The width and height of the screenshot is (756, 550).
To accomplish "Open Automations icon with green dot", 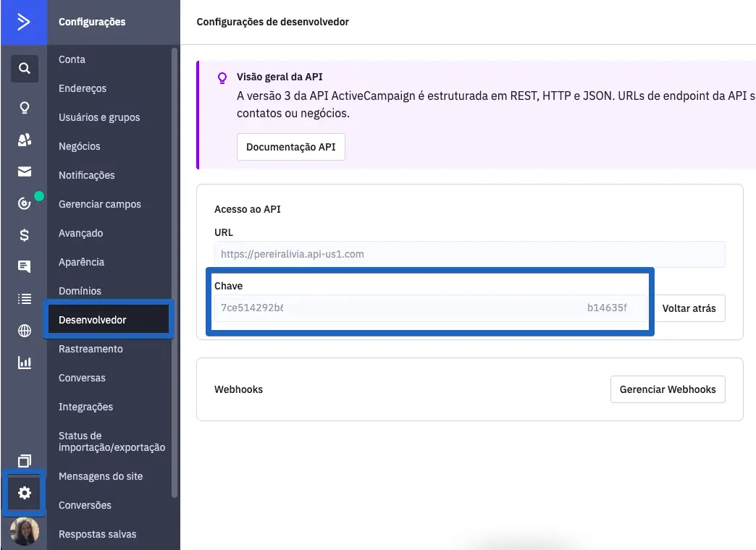I will tap(25, 203).
